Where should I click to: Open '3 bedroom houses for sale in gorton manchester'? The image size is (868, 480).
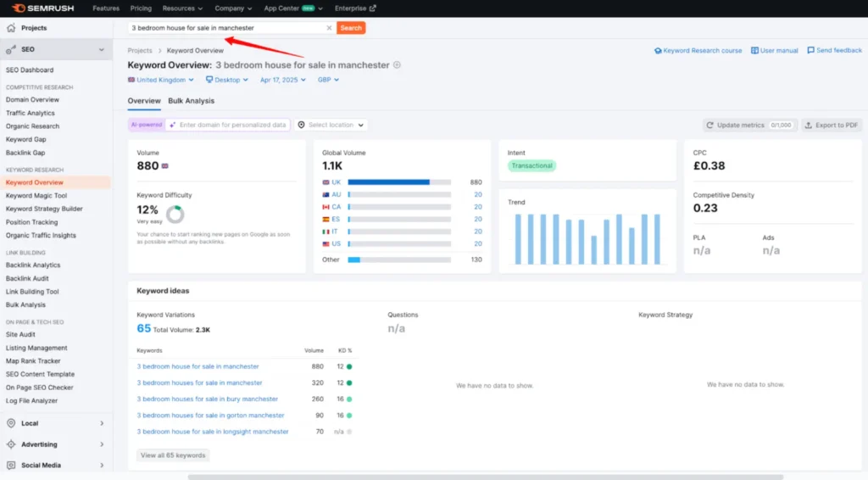click(210, 416)
